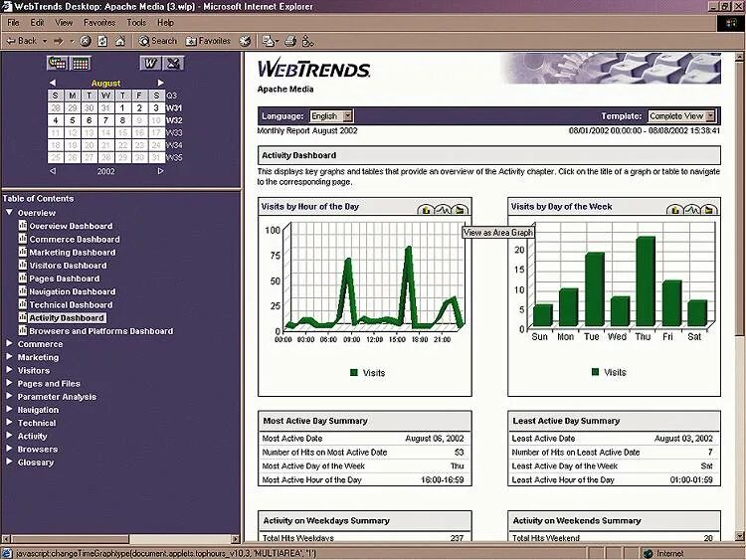Expand the Technical section

point(9,422)
